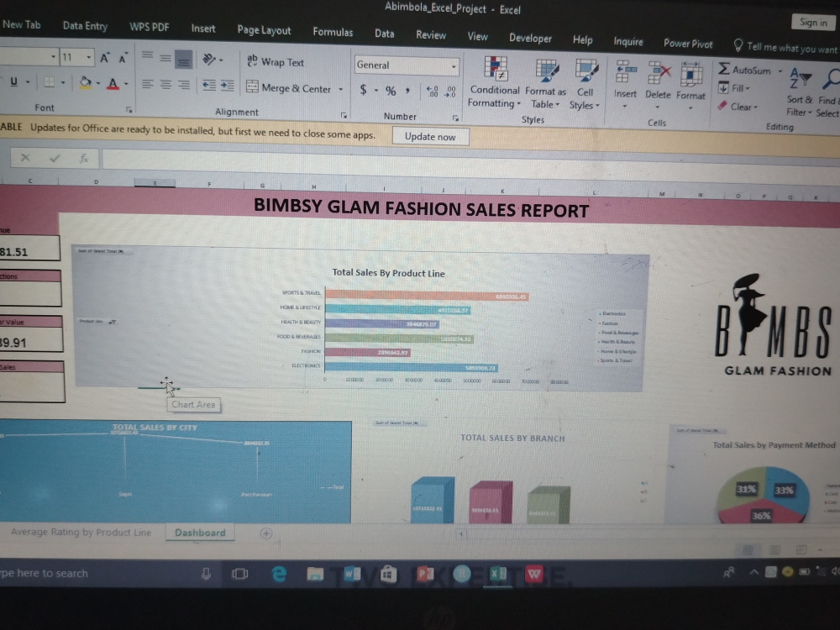This screenshot has width=840, height=630.
Task: Click the Decrease Font Size icon
Action: click(123, 59)
